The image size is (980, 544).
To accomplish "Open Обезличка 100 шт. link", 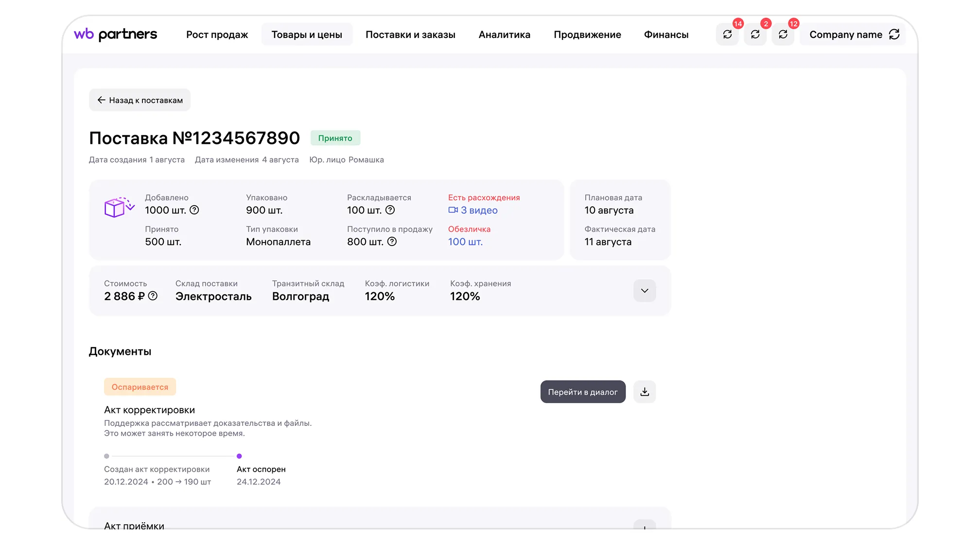I will [x=465, y=242].
